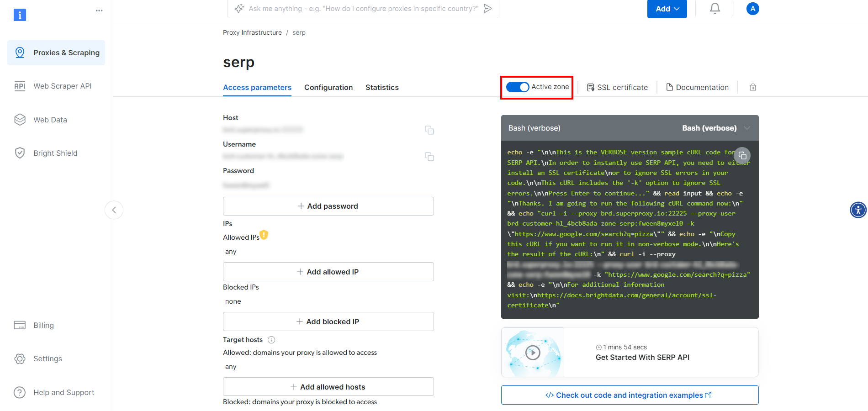Disable the Active zone toggle
This screenshot has height=411, width=868.
pos(518,87)
